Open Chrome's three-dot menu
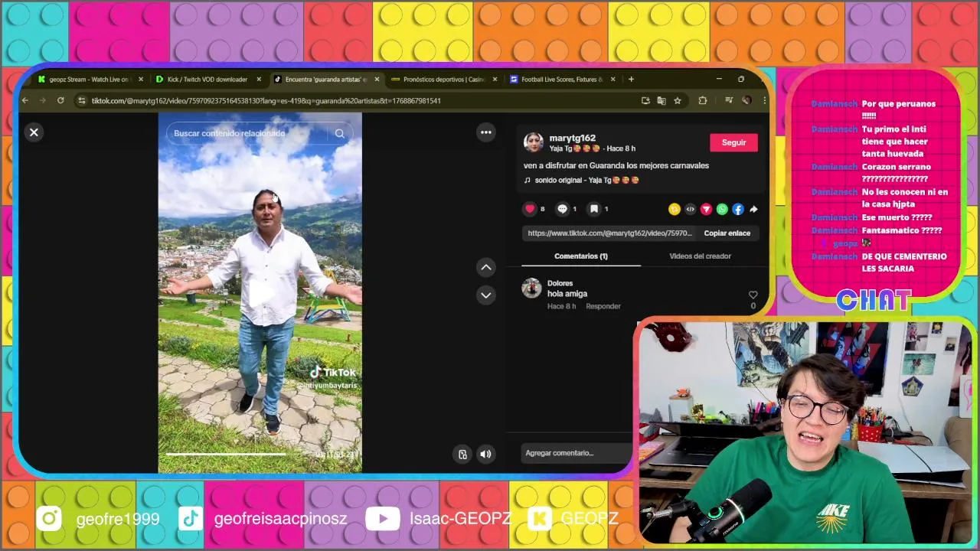 pos(763,101)
